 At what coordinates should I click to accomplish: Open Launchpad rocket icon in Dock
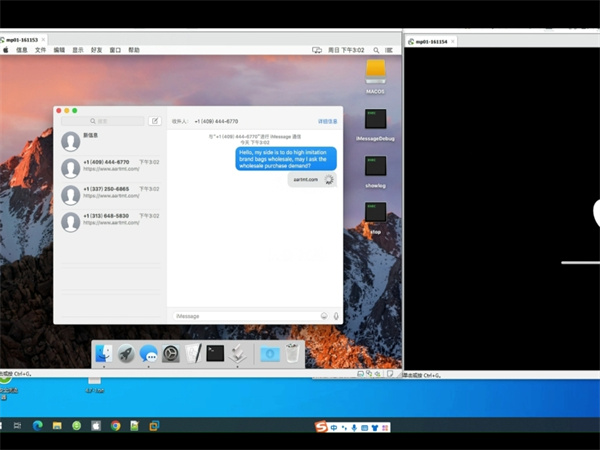coord(126,353)
